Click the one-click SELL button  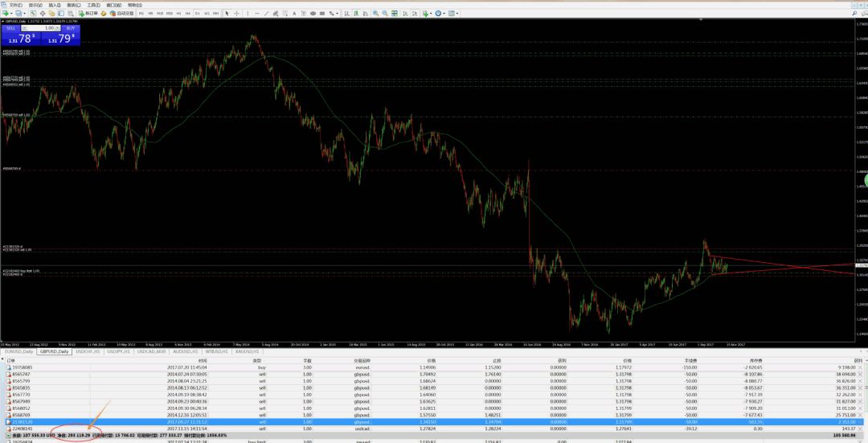pos(10,28)
